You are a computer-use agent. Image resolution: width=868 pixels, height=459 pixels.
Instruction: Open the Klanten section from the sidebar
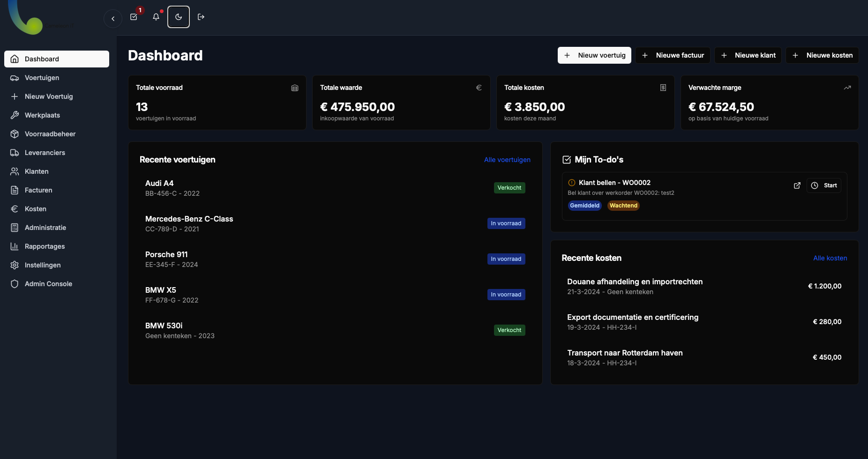pos(36,171)
